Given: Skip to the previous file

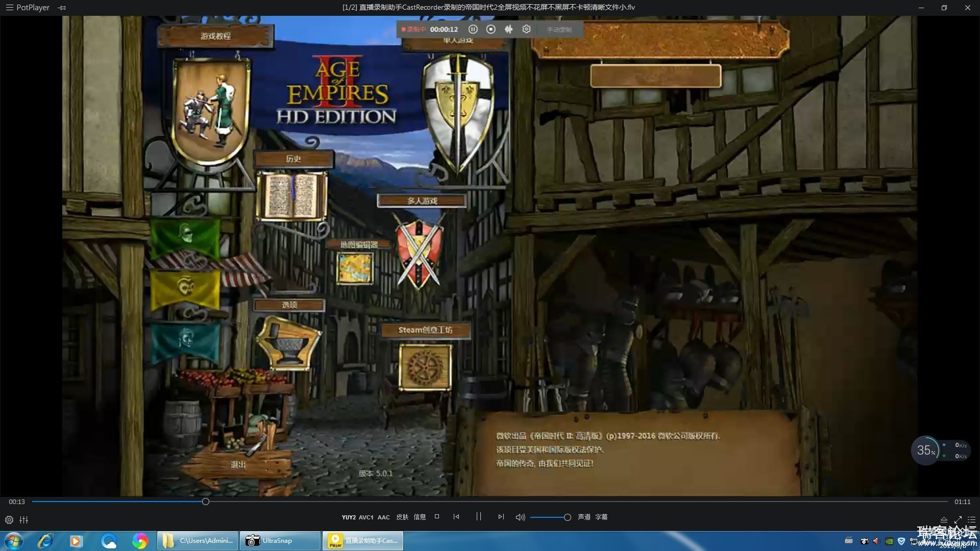Looking at the screenshot, I should [x=456, y=517].
